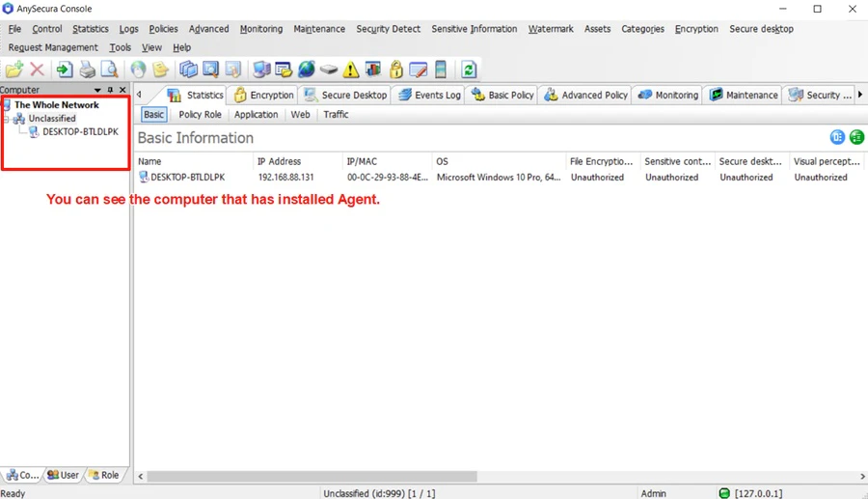Viewport: 868px width, 499px height.
Task: Open the File menu
Action: [x=14, y=29]
